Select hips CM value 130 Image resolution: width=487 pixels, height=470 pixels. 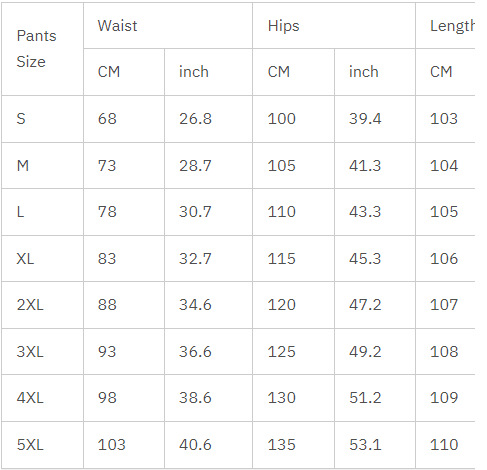tap(282, 398)
